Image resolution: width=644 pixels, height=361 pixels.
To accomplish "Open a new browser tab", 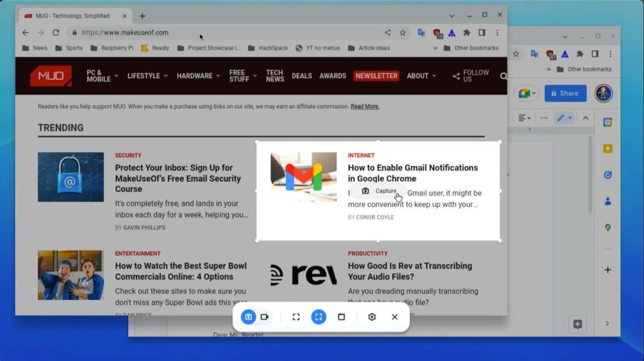I will [143, 16].
